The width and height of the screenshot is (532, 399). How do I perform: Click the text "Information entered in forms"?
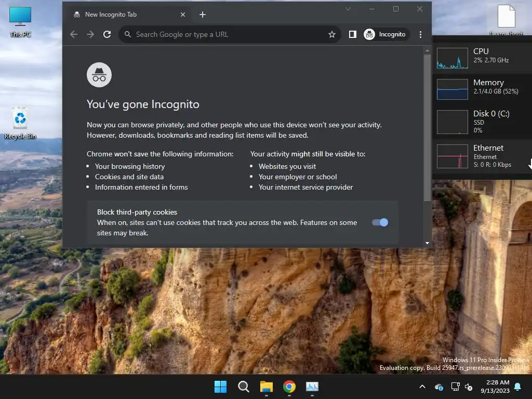(141, 187)
